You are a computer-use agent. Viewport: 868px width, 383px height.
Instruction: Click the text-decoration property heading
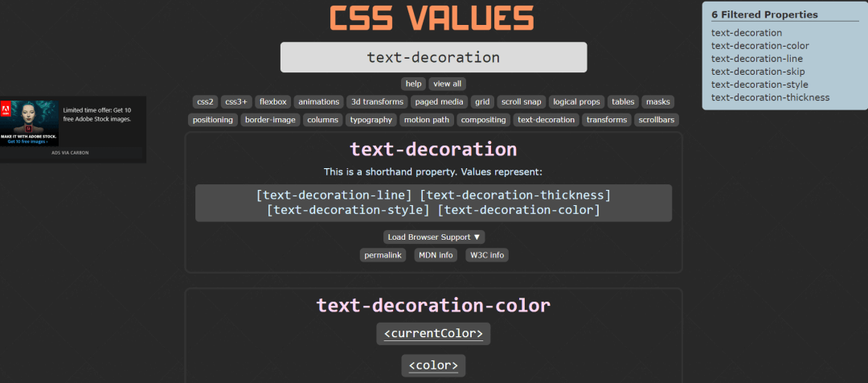point(433,150)
